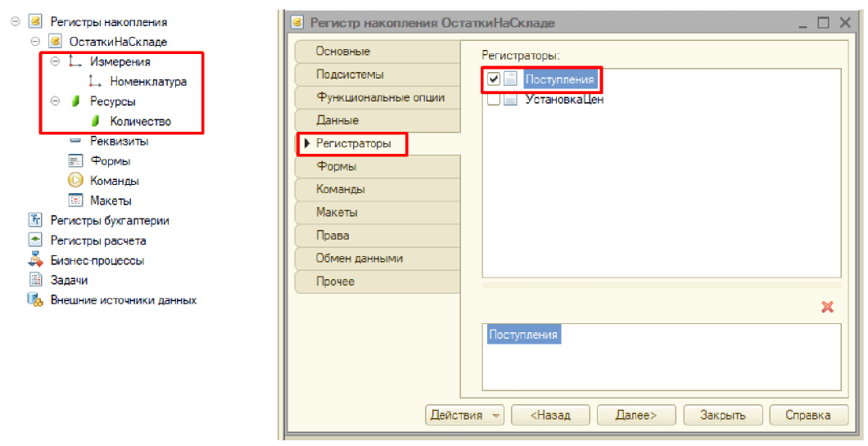
Task: Click the green Ресурсы icon
Action: (x=75, y=101)
